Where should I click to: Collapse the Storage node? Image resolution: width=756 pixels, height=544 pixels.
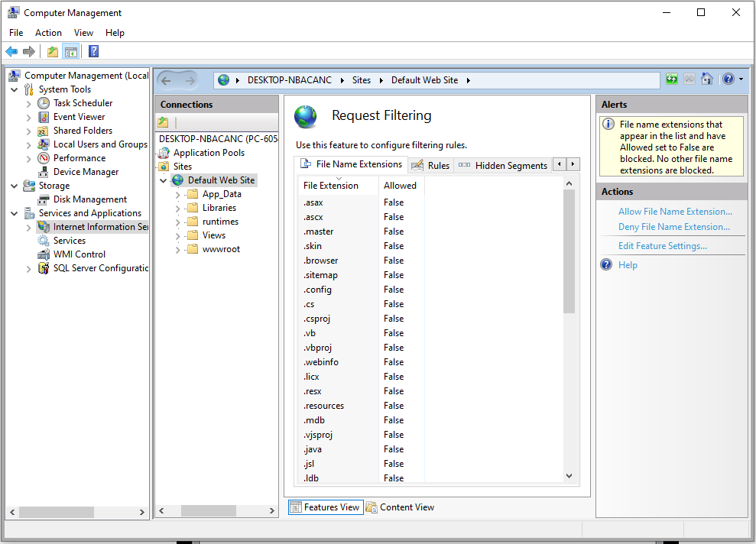point(15,186)
